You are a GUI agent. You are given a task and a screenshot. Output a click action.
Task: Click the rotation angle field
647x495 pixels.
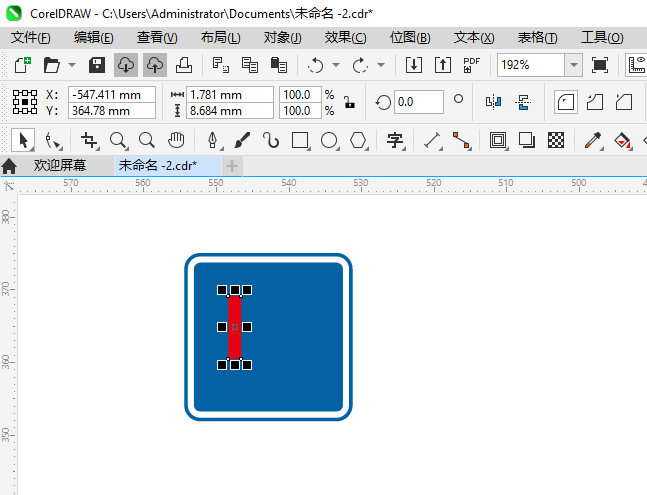(419, 102)
